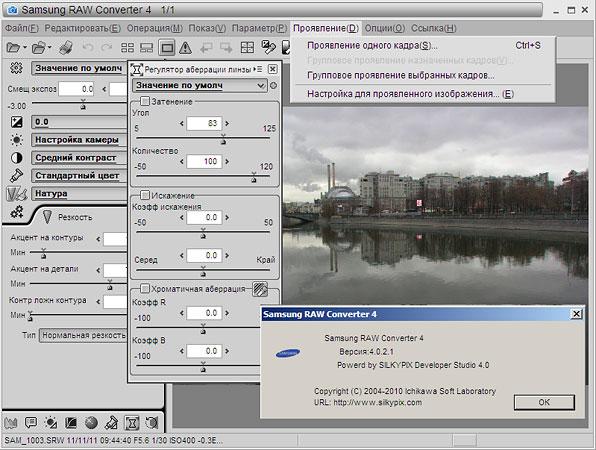Open the exposure bias 0.0 dropdown

(79, 122)
